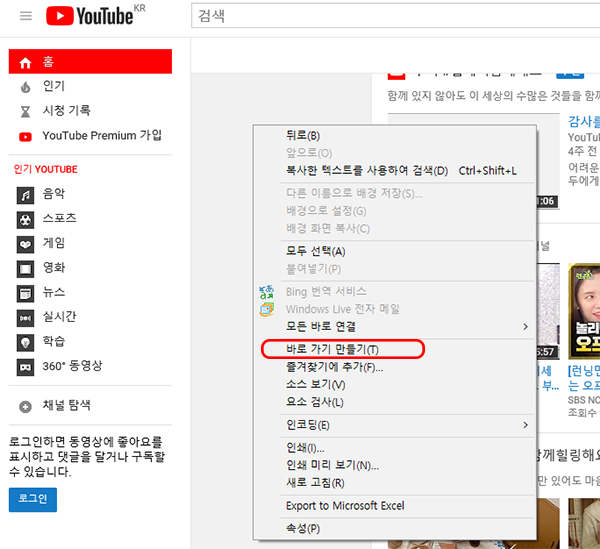
Task: Click the music note icon
Action: (x=25, y=195)
